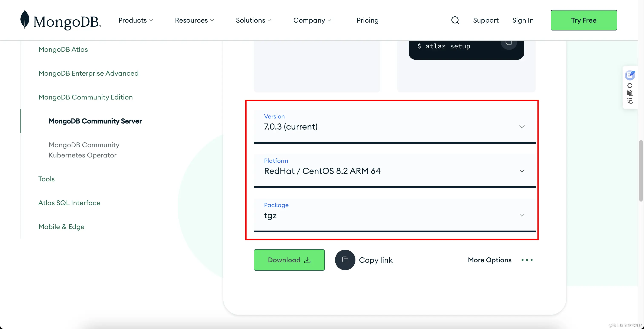Open the C笔记 note widget icon

point(630,75)
